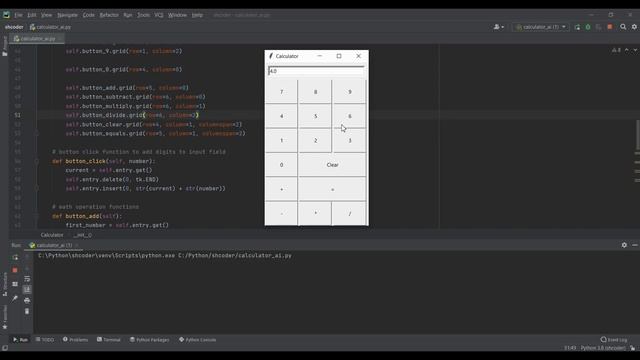Open the Run menu
The height and width of the screenshot is (360, 640).
pyautogui.click(x=128, y=15)
